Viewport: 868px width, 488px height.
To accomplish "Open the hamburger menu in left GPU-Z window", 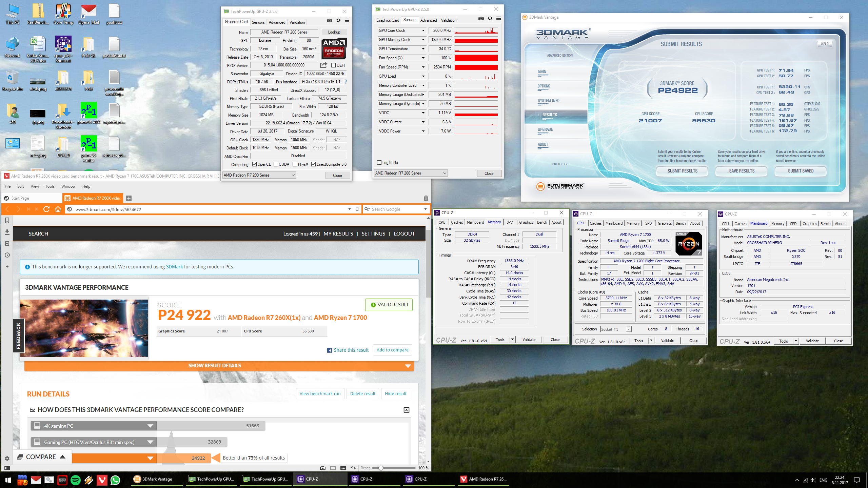I will click(347, 21).
